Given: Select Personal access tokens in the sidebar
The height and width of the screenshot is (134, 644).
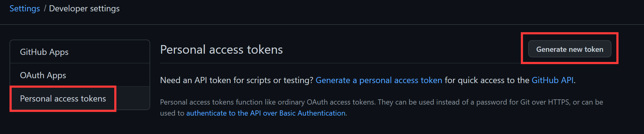Looking at the screenshot, I should click(63, 98).
